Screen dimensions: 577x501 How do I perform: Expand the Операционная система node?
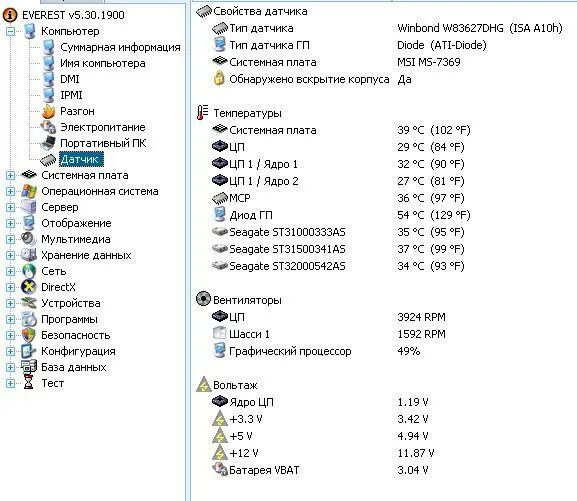[10, 192]
